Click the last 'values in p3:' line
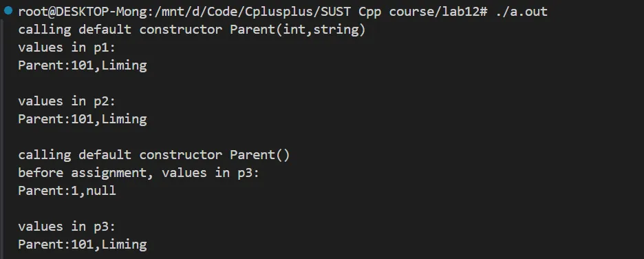644x259 pixels. pyautogui.click(x=67, y=227)
